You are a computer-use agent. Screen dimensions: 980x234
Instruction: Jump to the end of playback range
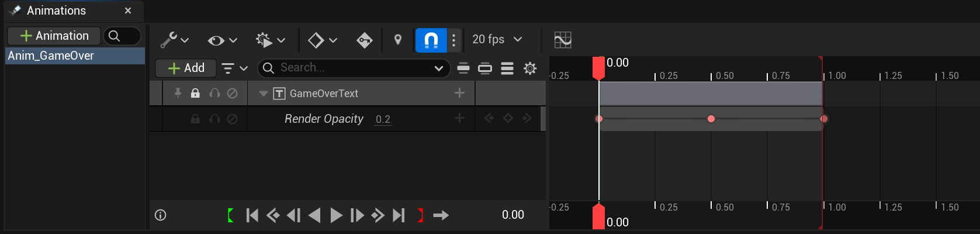pos(399,215)
